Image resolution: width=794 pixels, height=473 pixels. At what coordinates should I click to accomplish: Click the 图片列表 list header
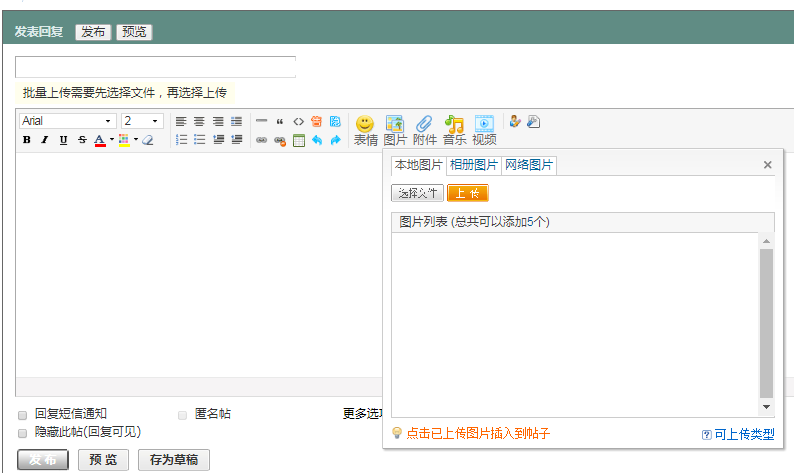[x=583, y=222]
